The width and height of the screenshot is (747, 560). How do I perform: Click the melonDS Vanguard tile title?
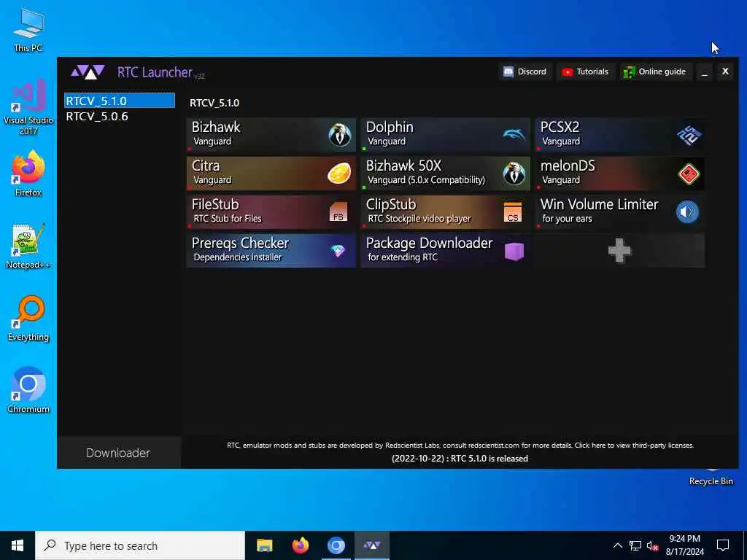pos(568,166)
